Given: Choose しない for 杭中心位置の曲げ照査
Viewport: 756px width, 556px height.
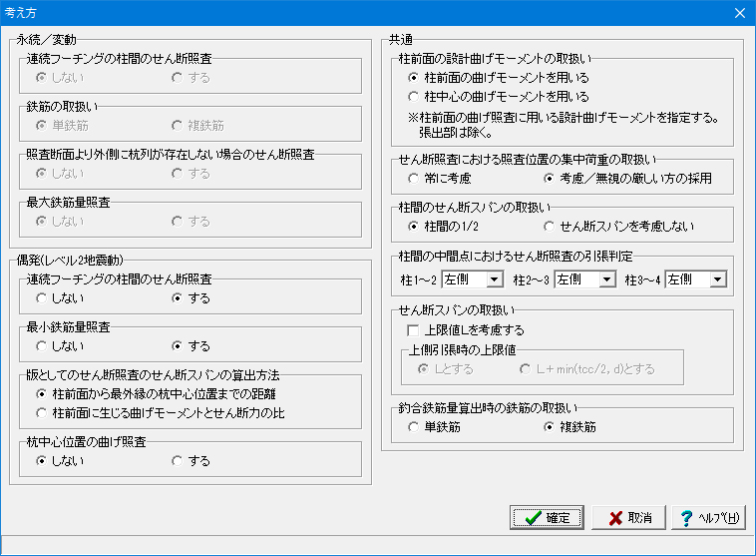Looking at the screenshot, I should 60,461.
